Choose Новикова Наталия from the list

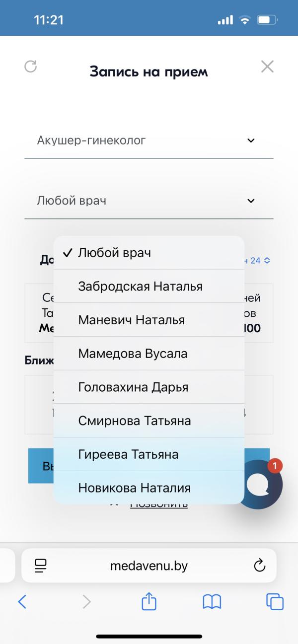pos(149,488)
